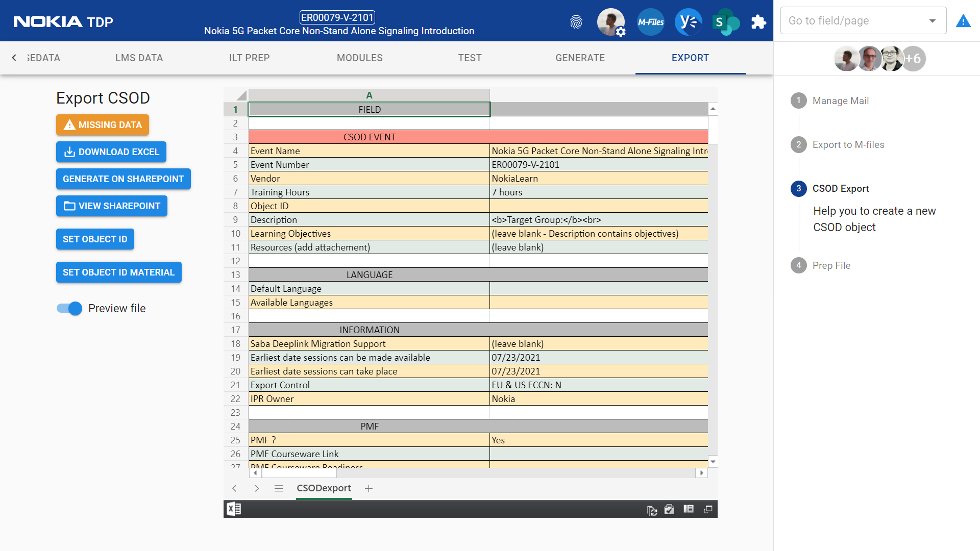Image resolution: width=980 pixels, height=551 pixels.
Task: Toggle the Preview file switch
Action: point(69,308)
